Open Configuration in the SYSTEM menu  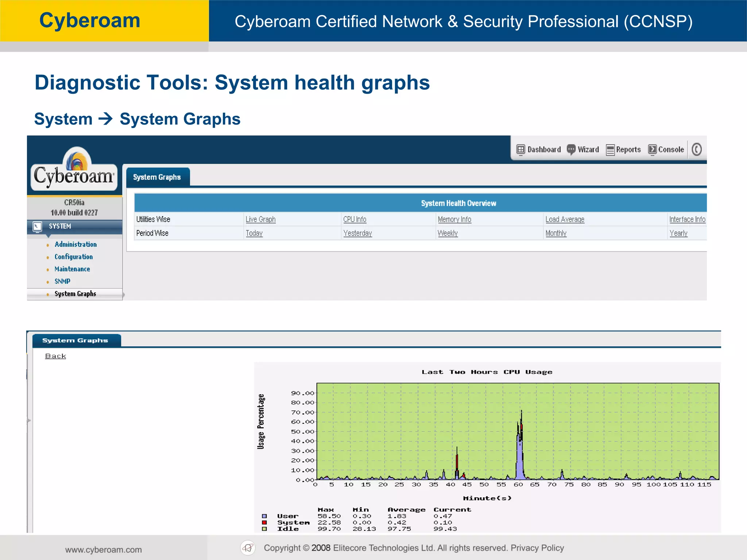(74, 257)
